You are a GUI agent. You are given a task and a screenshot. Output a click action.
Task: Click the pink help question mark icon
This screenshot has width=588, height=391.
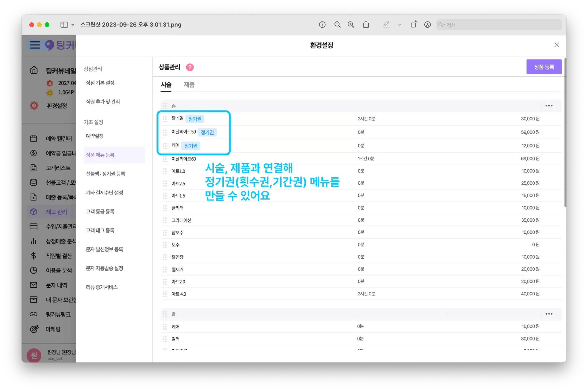coord(190,67)
